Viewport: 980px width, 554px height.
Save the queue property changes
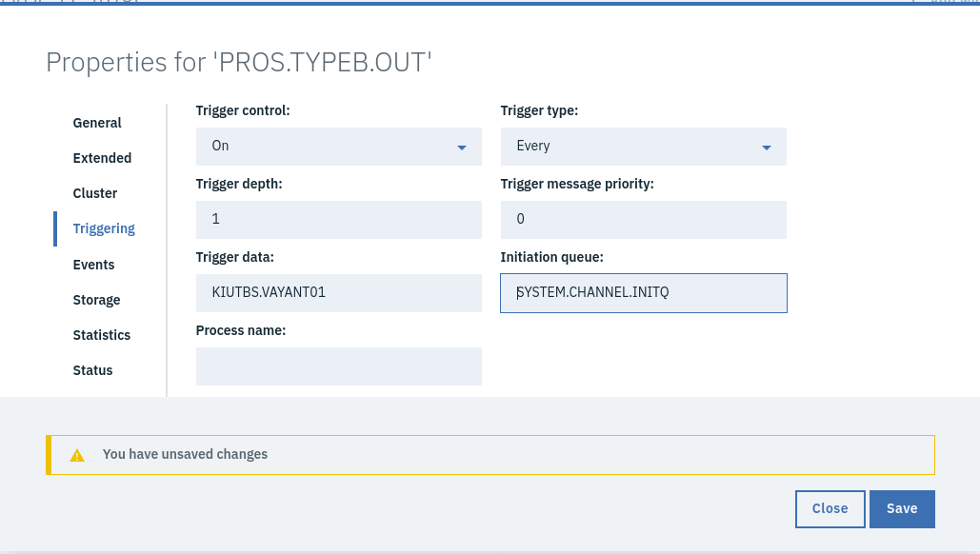[901, 508]
